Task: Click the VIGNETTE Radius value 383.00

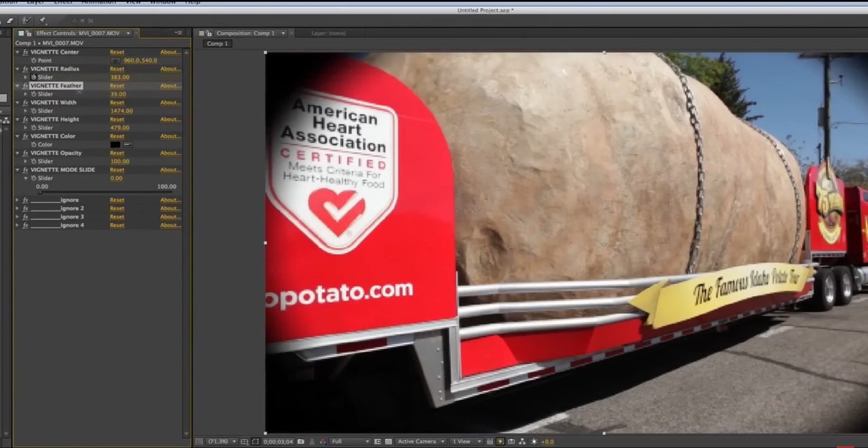Action: (119, 77)
